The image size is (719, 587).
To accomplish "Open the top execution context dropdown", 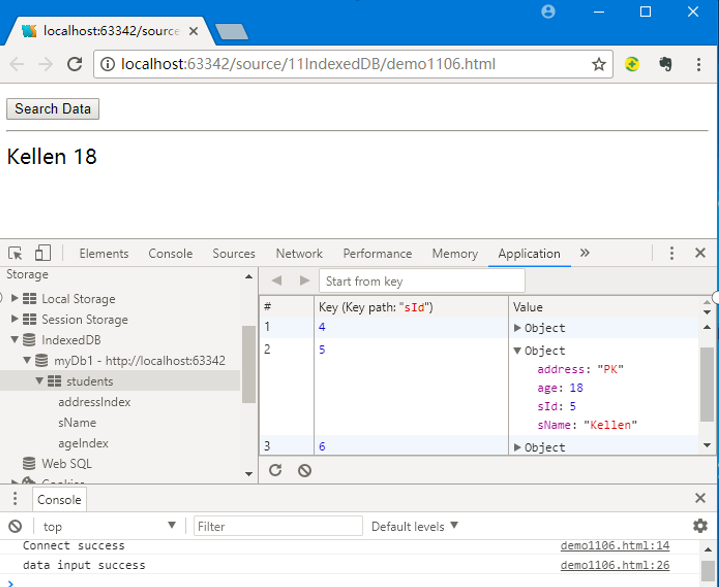I will [109, 526].
